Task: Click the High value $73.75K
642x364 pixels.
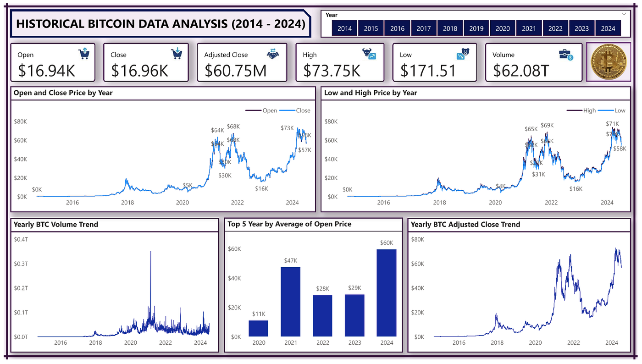Action: click(x=332, y=70)
